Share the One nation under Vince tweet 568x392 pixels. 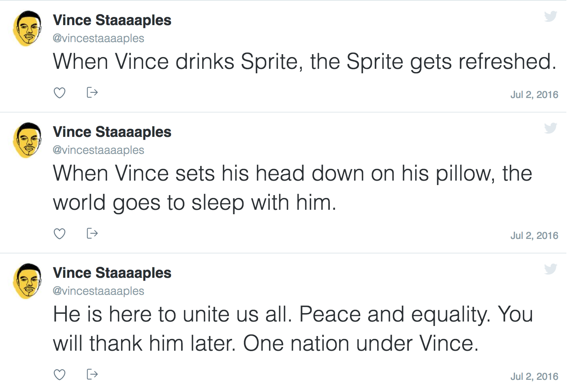(x=92, y=374)
